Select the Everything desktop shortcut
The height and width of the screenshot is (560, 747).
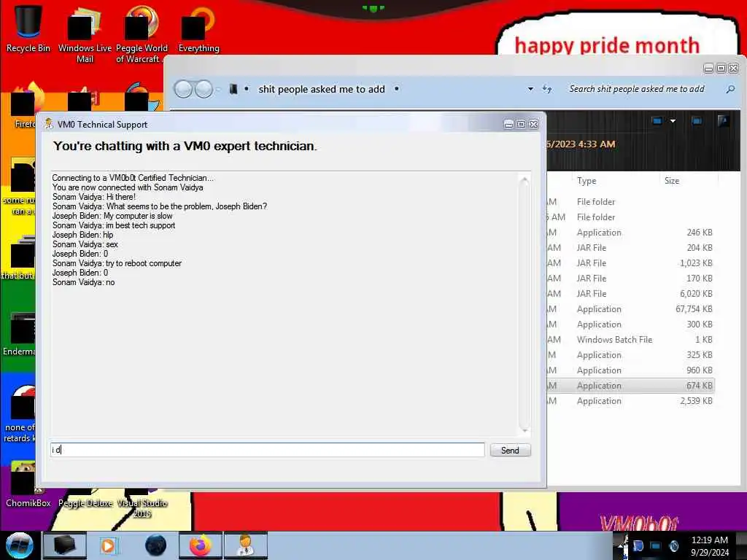pos(198,29)
